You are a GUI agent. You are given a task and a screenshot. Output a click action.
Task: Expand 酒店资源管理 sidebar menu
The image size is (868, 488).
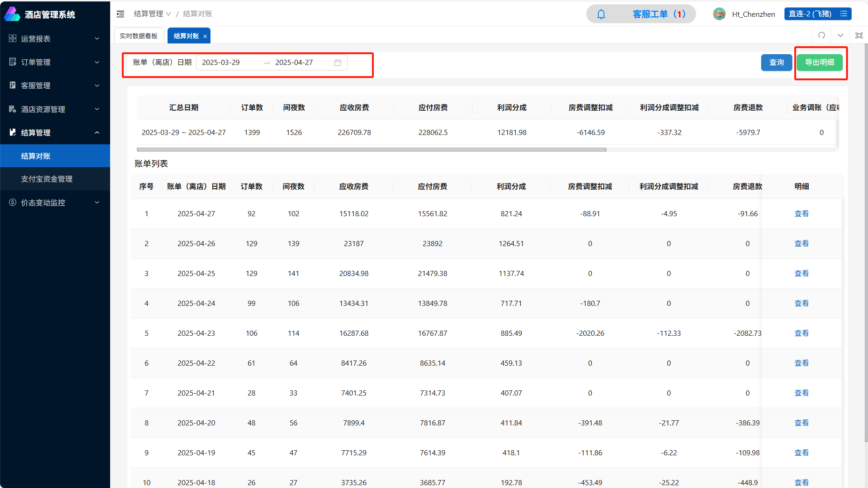[55, 109]
